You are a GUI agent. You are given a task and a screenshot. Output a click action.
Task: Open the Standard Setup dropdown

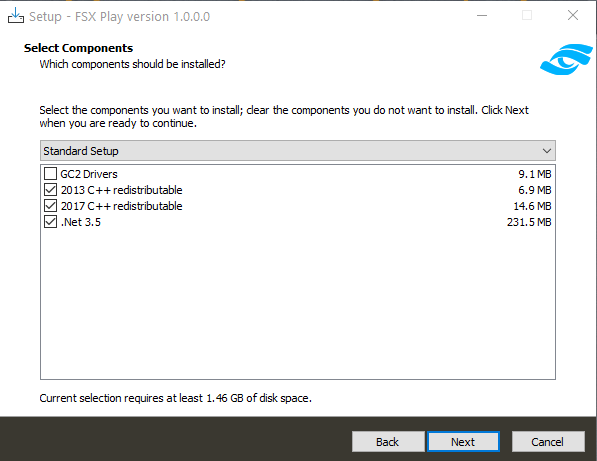298,151
